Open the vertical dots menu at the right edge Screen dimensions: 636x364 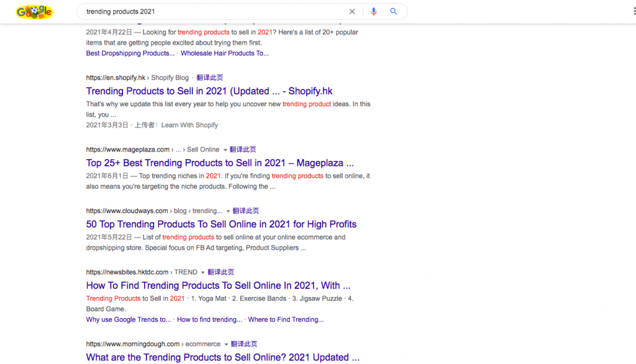[x=634, y=11]
